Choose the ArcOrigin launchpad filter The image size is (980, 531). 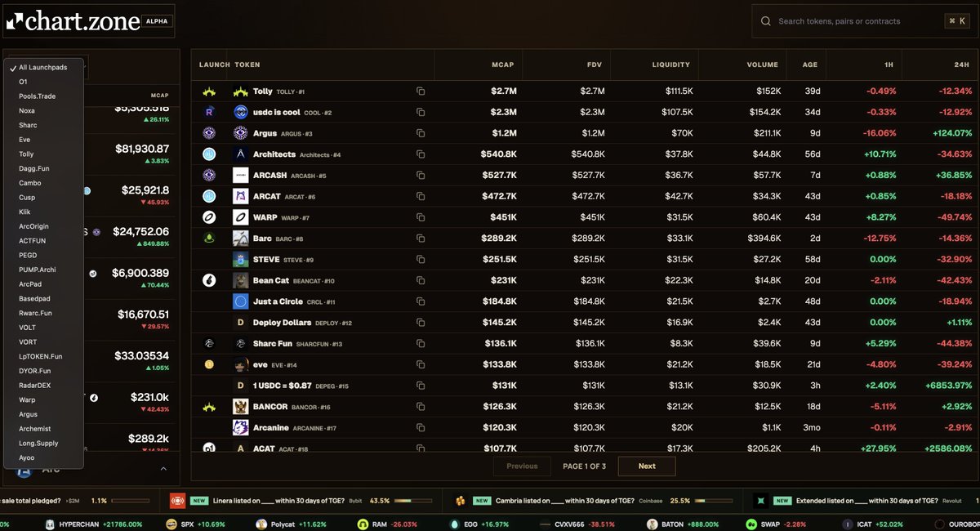pyautogui.click(x=43, y=226)
